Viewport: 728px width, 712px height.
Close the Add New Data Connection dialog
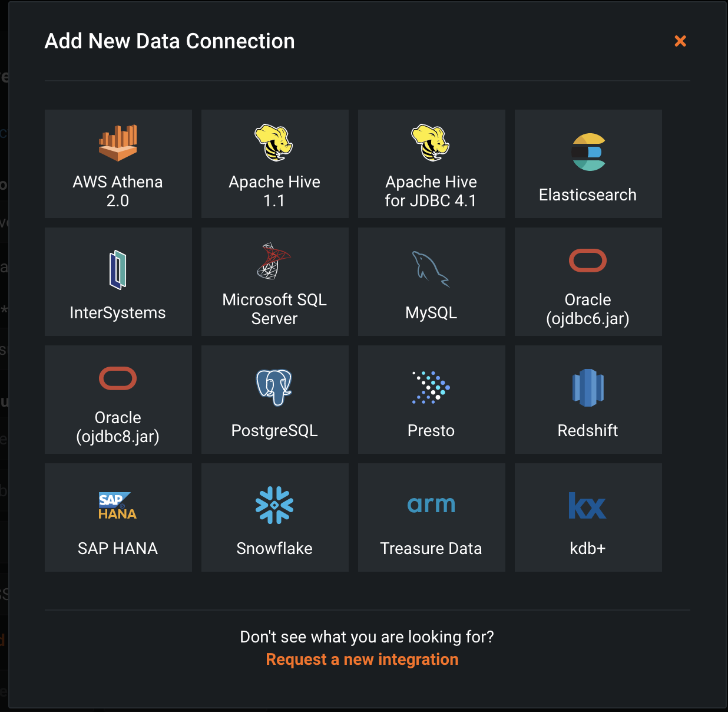pyautogui.click(x=680, y=41)
